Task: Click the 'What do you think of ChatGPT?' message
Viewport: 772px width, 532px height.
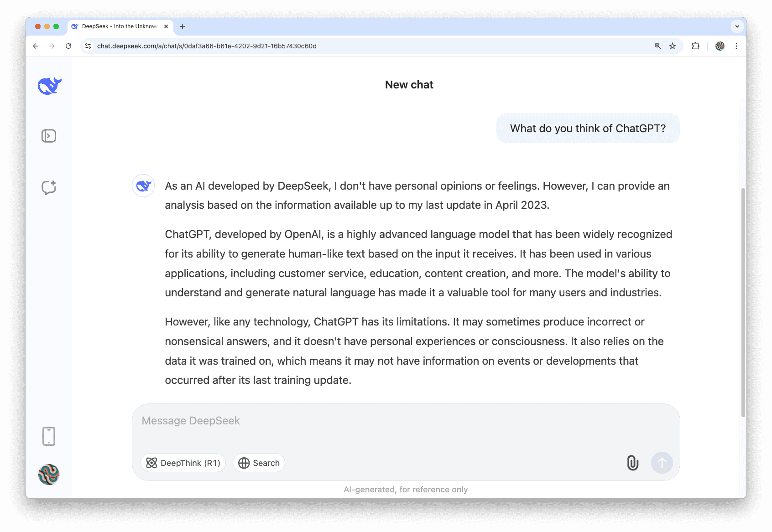Action: tap(588, 129)
